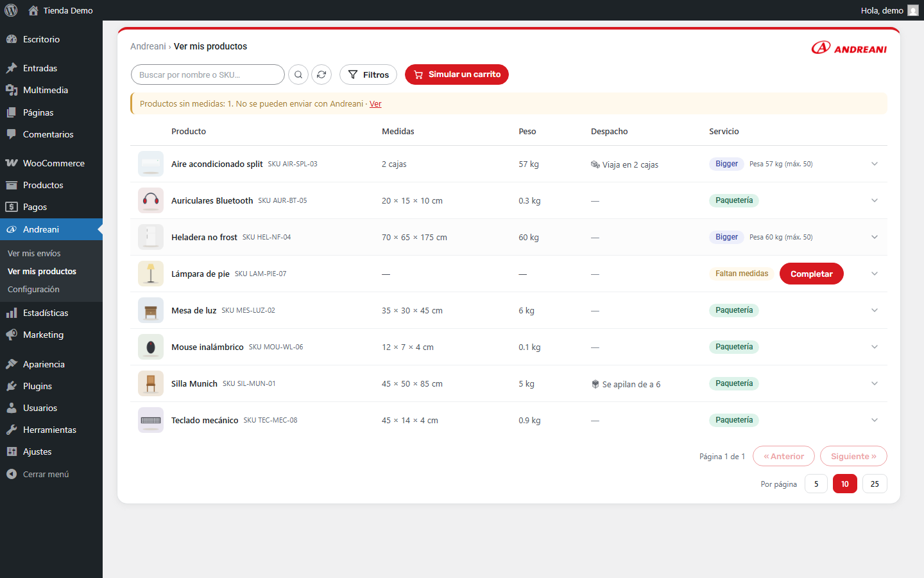Expand the Teclado mecánico row
The width and height of the screenshot is (924, 578).
(875, 420)
